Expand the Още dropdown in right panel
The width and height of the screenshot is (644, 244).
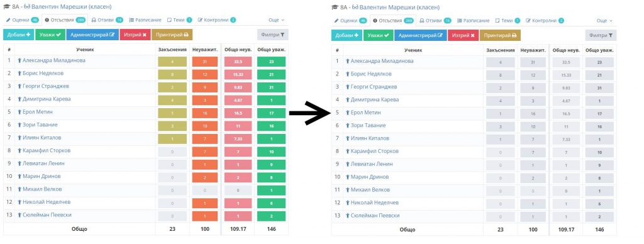tap(604, 21)
